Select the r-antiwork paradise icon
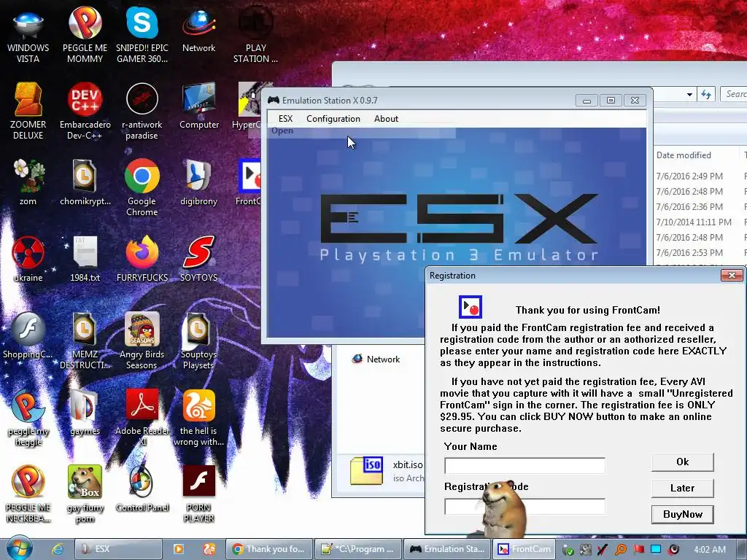This screenshot has height=560, width=747. pos(142,112)
